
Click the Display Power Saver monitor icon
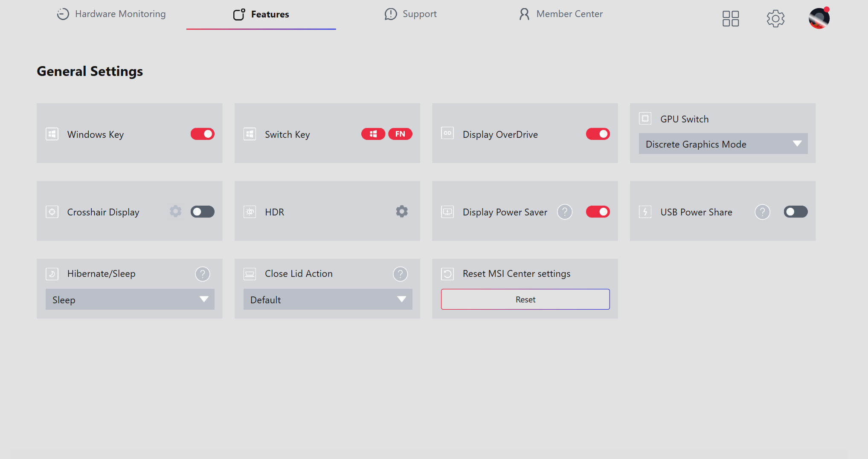click(447, 212)
